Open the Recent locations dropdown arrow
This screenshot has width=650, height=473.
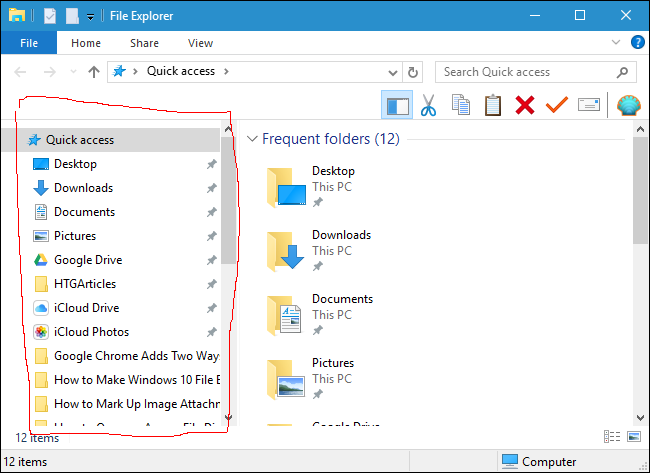[x=73, y=72]
